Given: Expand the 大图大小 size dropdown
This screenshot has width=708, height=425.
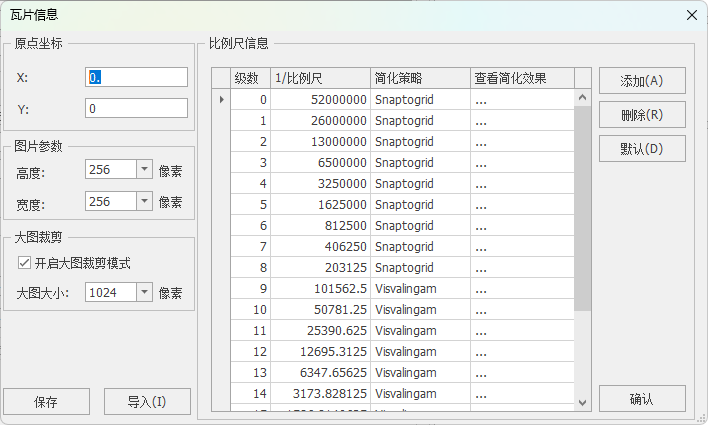Looking at the screenshot, I should [142, 293].
